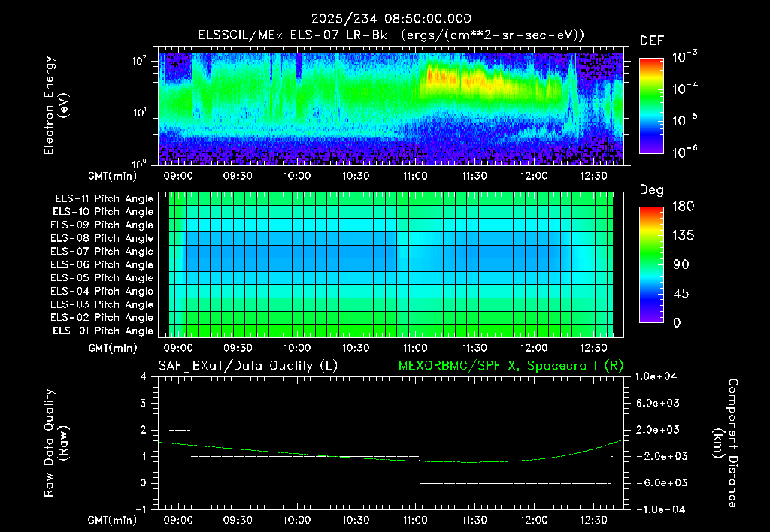Click the green MEXORBMC/SPF X, Spacecraft (R) legend

click(511, 366)
